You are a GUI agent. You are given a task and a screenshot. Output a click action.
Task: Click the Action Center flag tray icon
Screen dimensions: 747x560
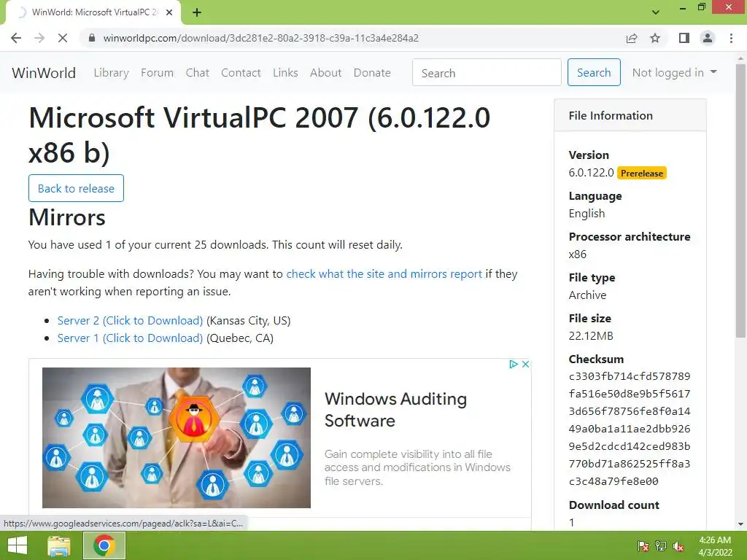click(x=643, y=546)
